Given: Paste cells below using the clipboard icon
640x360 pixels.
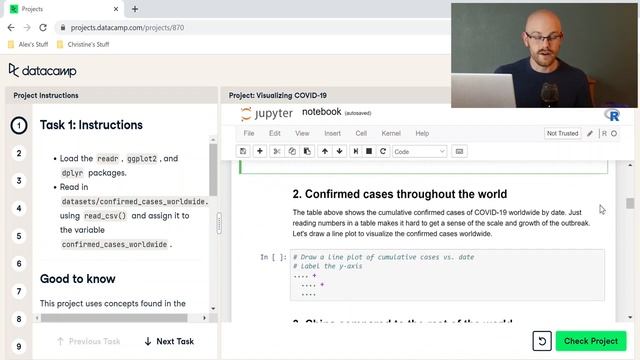Looking at the screenshot, I should pyautogui.click(x=307, y=151).
